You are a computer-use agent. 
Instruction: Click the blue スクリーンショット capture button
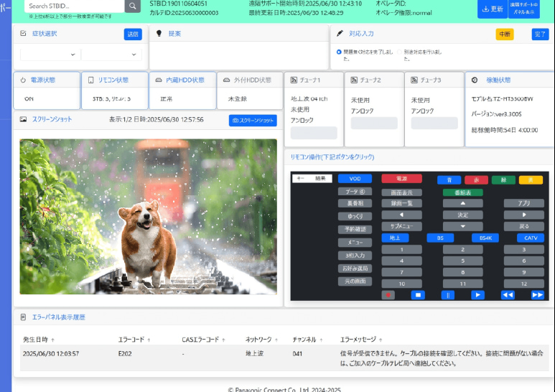253,121
